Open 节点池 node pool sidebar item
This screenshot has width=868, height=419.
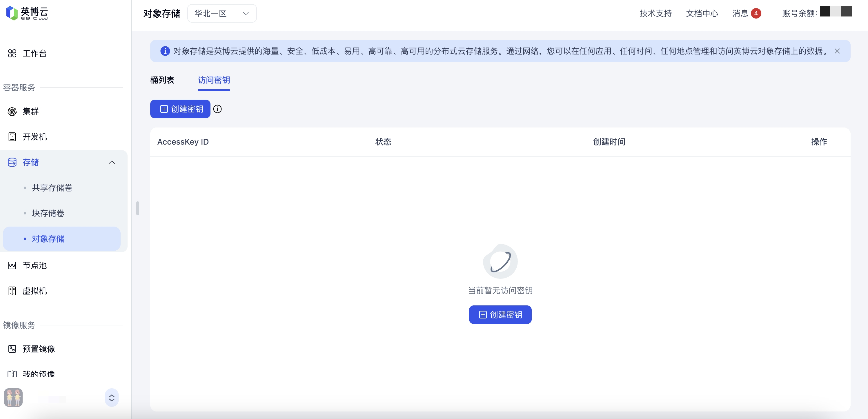click(x=34, y=265)
